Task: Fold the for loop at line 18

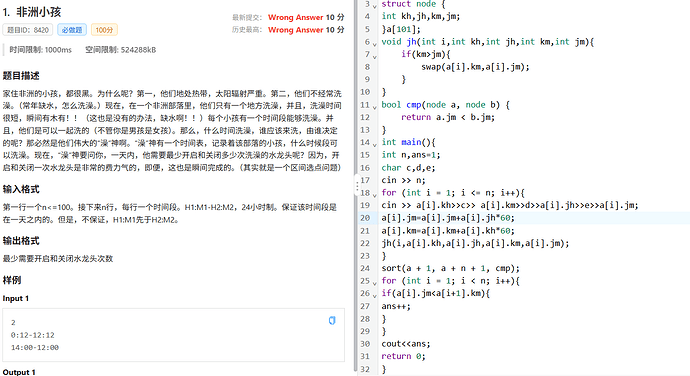Action: coord(375,195)
